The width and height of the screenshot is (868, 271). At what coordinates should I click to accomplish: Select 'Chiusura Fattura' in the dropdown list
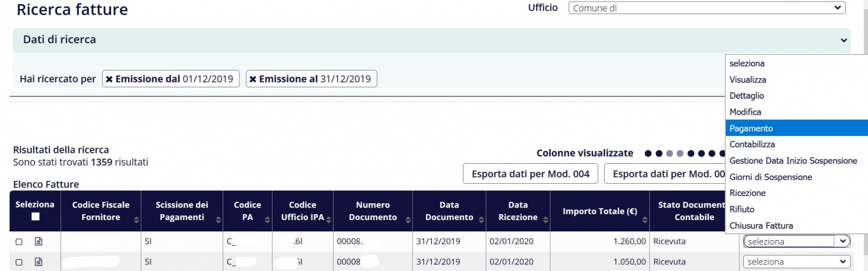coord(761,225)
